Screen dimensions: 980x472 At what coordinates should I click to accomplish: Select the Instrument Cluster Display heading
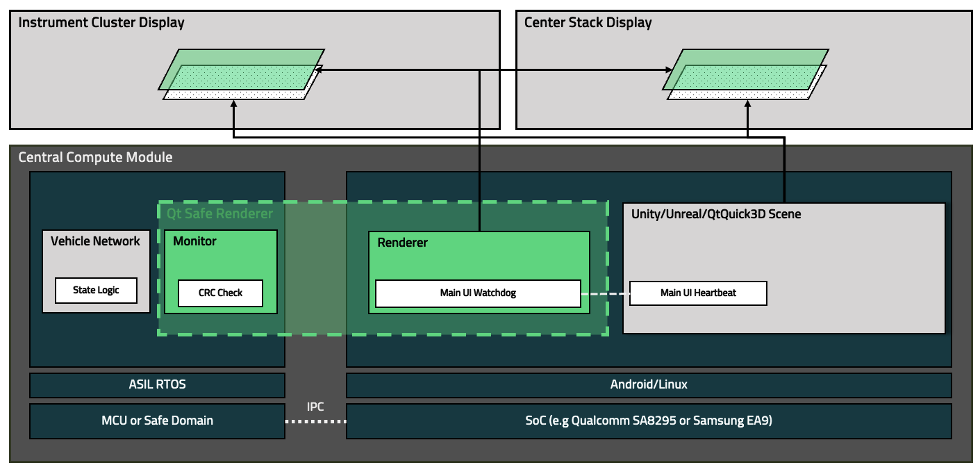(101, 23)
